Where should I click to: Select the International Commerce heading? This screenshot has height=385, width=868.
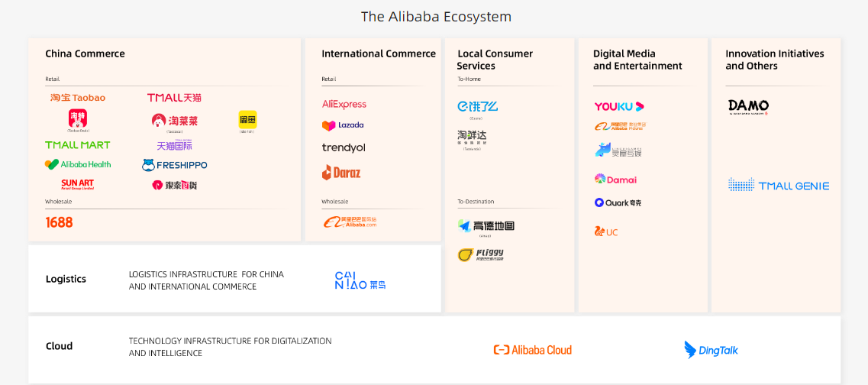(x=379, y=53)
